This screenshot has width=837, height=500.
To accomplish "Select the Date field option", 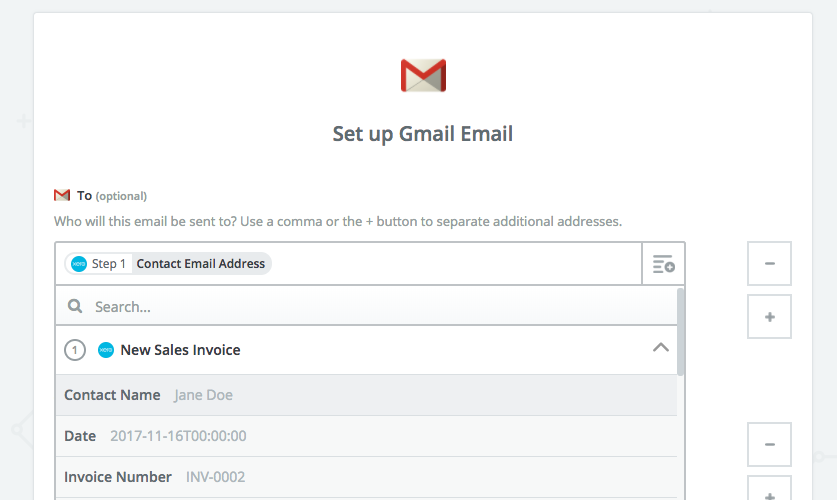I will 366,436.
